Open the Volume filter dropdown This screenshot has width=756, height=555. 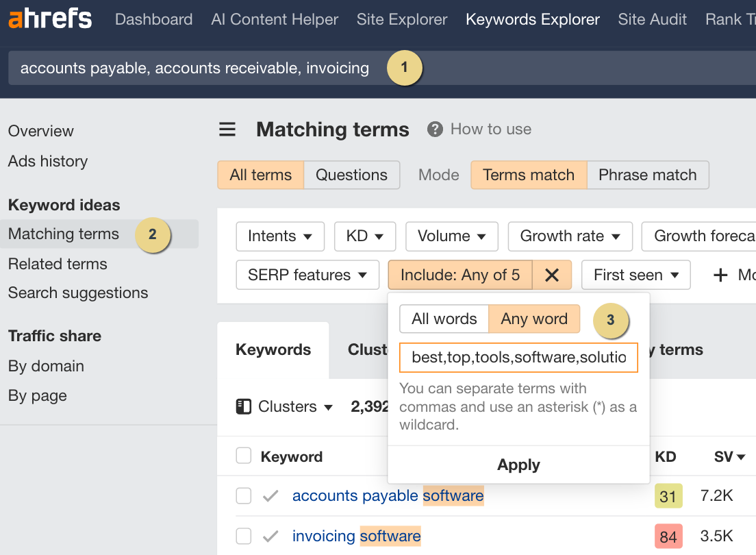point(451,236)
